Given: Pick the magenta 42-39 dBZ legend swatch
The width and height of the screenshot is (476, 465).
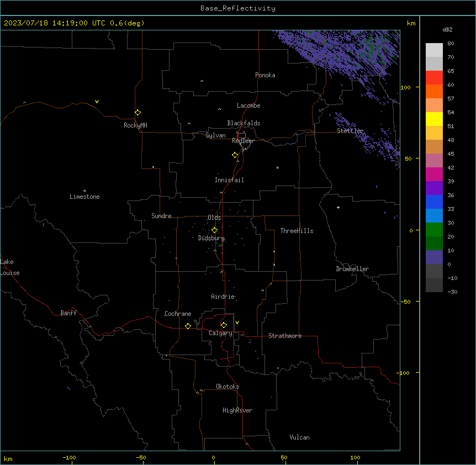Looking at the screenshot, I should tap(434, 174).
